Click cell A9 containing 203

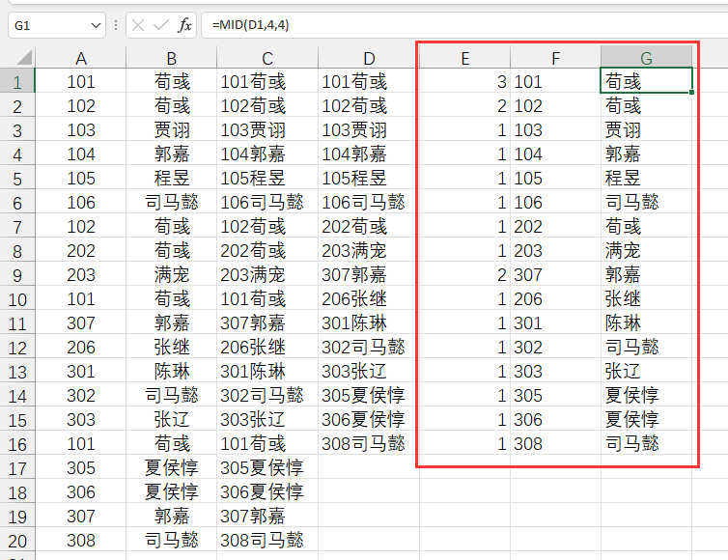(x=81, y=274)
